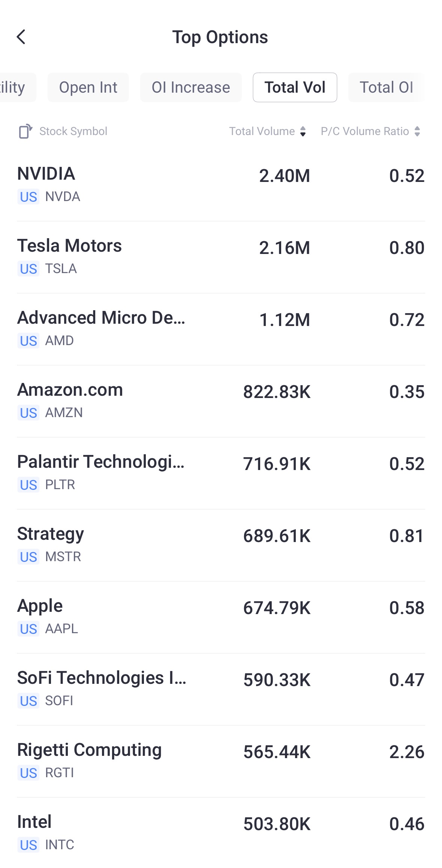Select the Total Vol tab
The image size is (442, 868).
pos(295,87)
